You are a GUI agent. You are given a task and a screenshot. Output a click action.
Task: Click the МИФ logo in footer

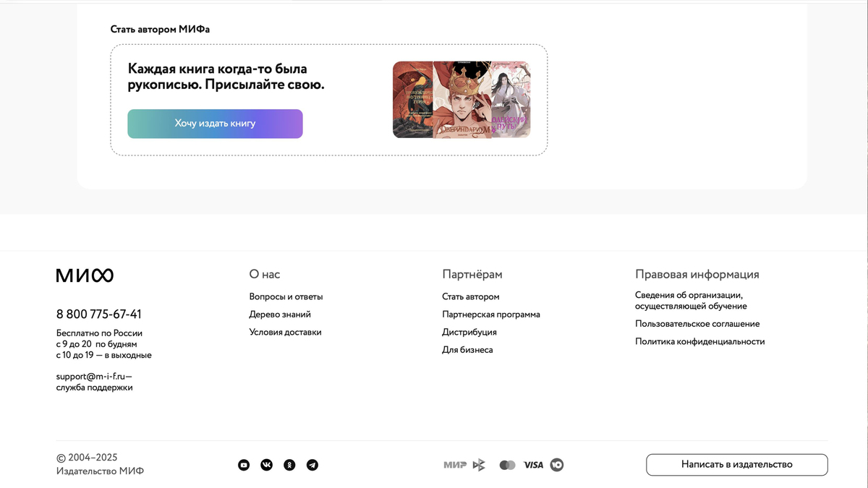coord(85,275)
